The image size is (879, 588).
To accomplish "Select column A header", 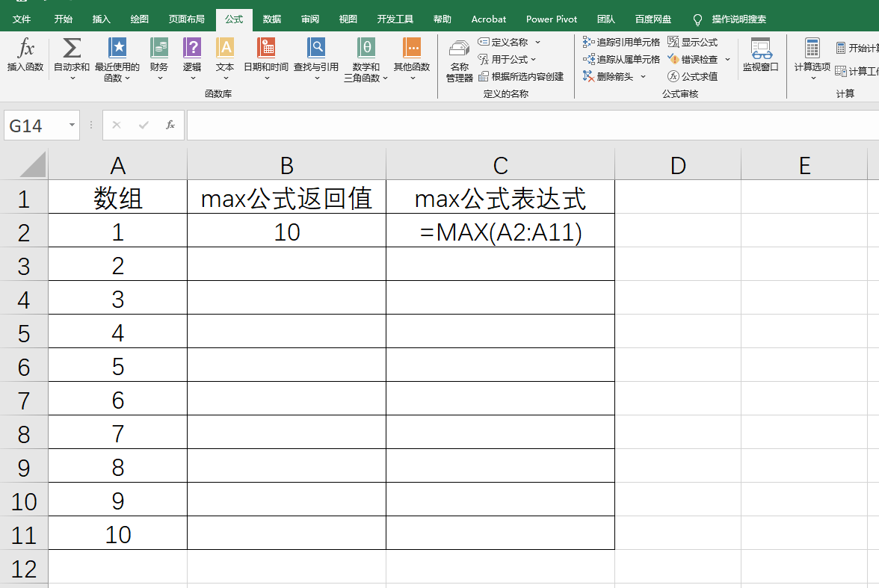I will (118, 165).
